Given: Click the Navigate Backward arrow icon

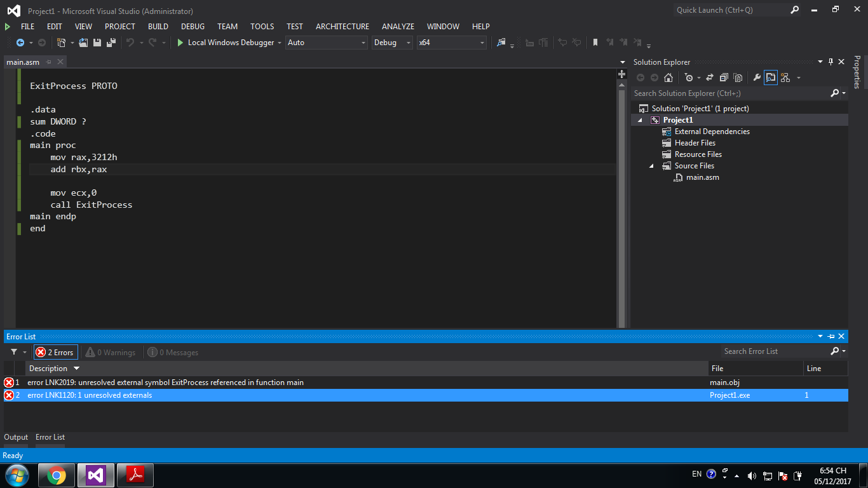Looking at the screenshot, I should (x=20, y=43).
